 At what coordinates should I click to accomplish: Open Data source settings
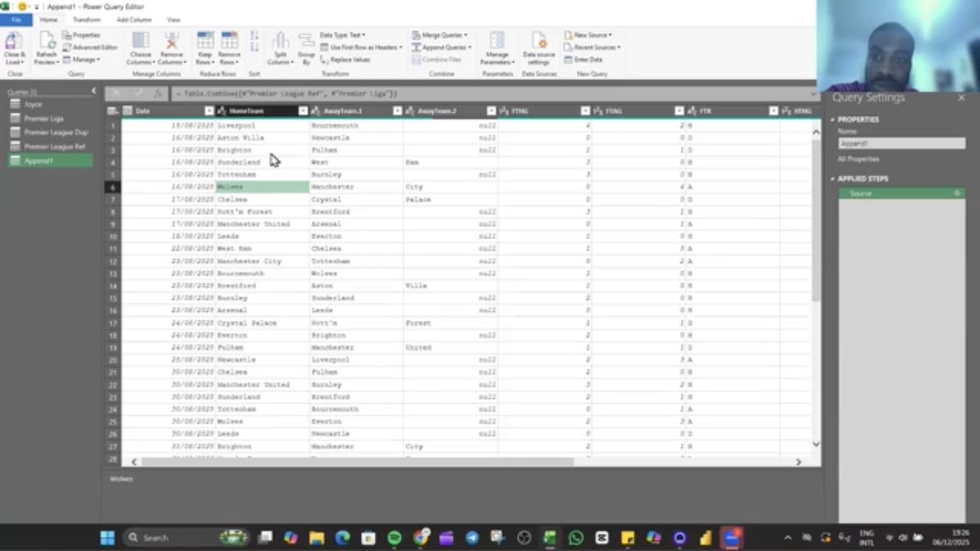(x=539, y=49)
